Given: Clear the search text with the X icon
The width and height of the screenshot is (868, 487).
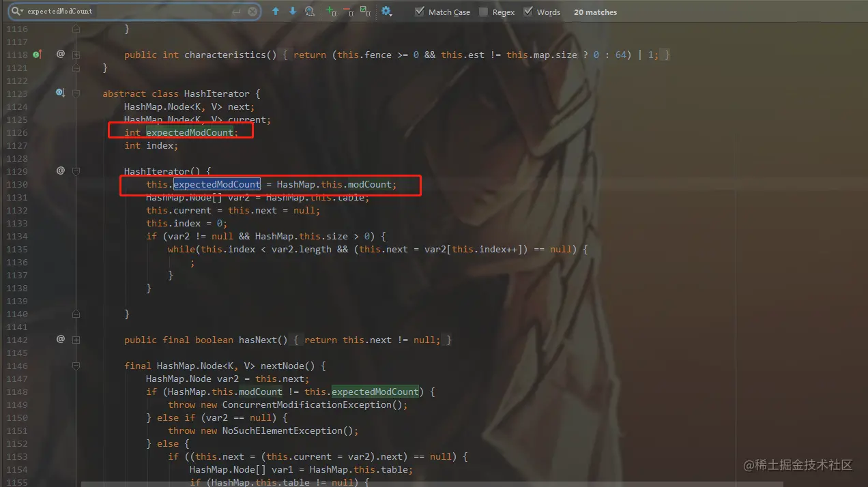Looking at the screenshot, I should [x=252, y=12].
